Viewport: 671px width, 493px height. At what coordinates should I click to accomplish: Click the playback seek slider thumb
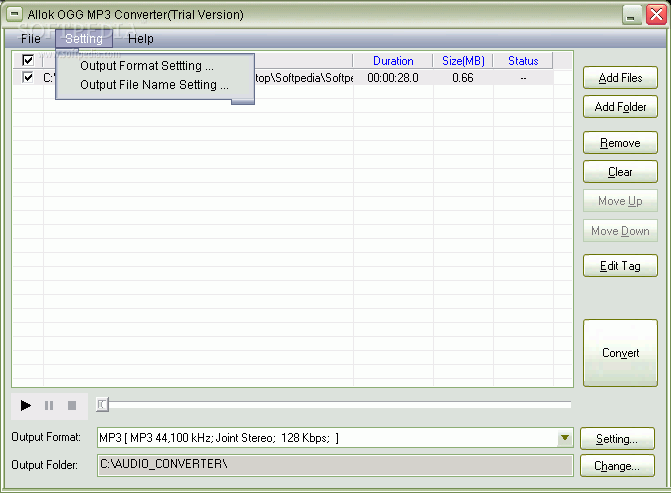pos(102,404)
